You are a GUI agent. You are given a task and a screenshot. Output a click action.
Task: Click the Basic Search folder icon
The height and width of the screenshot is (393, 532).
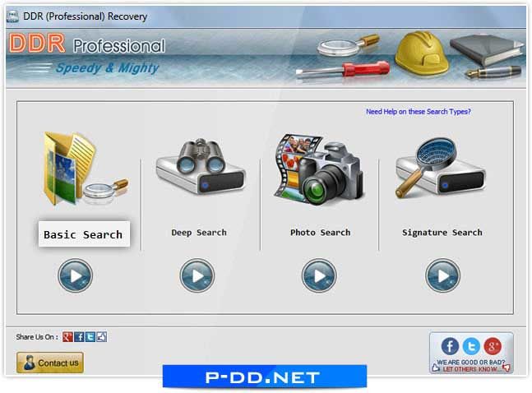pos(85,169)
